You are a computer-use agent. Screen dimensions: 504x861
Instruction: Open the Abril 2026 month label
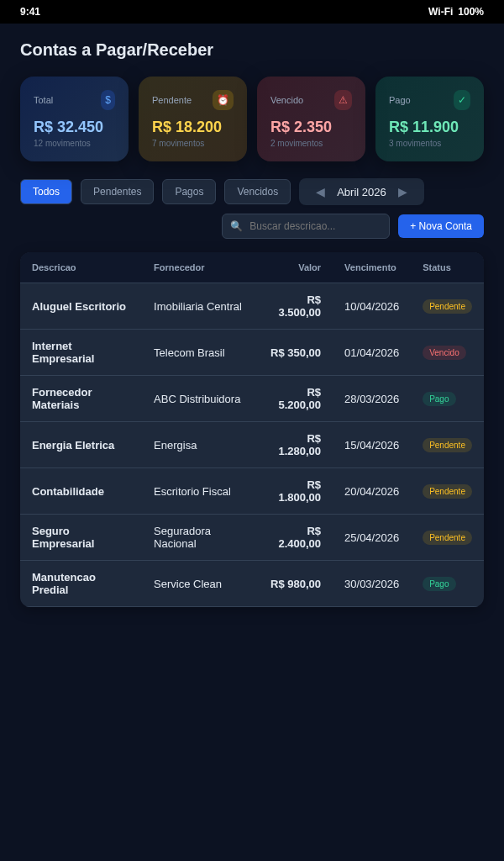click(361, 192)
